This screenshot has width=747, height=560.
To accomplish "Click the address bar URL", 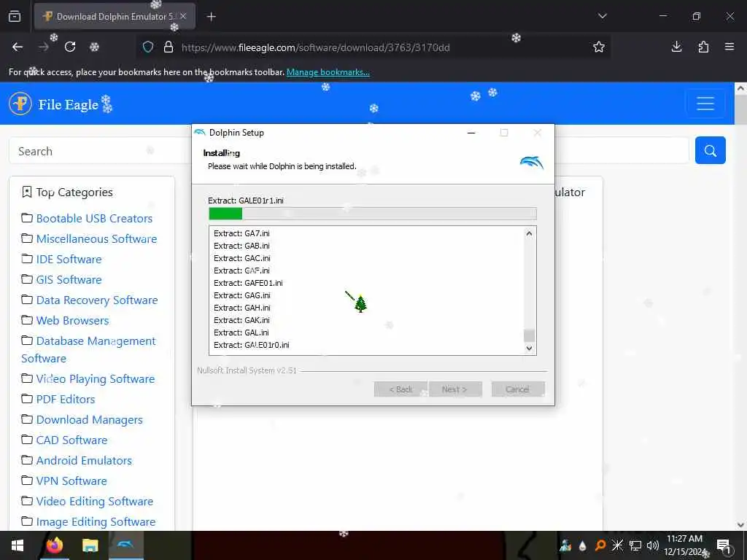I will (315, 47).
